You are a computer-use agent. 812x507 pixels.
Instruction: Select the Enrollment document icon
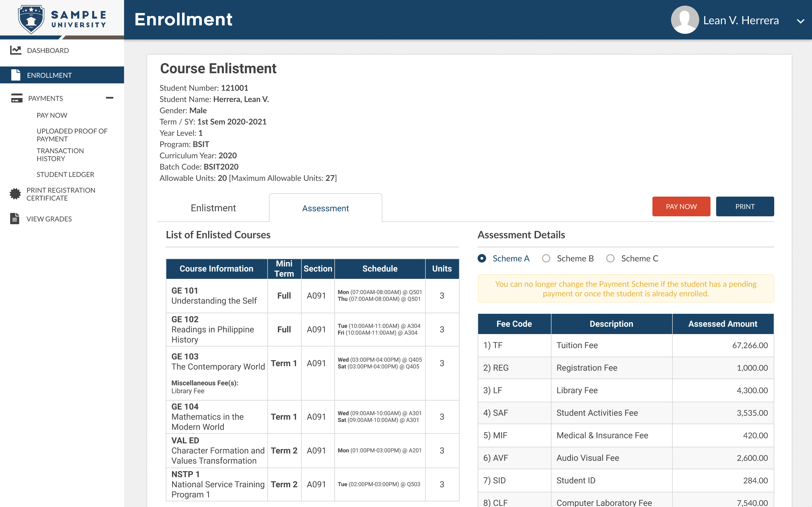[x=16, y=75]
